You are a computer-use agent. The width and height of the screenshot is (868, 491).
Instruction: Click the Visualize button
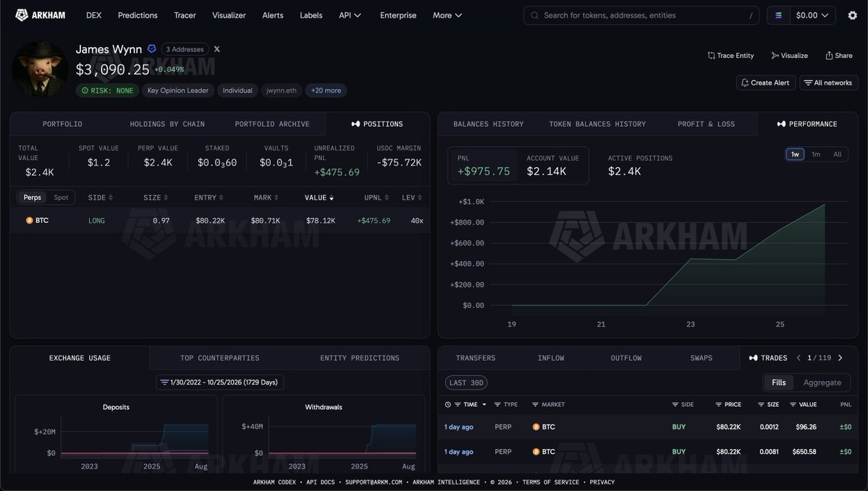coord(789,55)
